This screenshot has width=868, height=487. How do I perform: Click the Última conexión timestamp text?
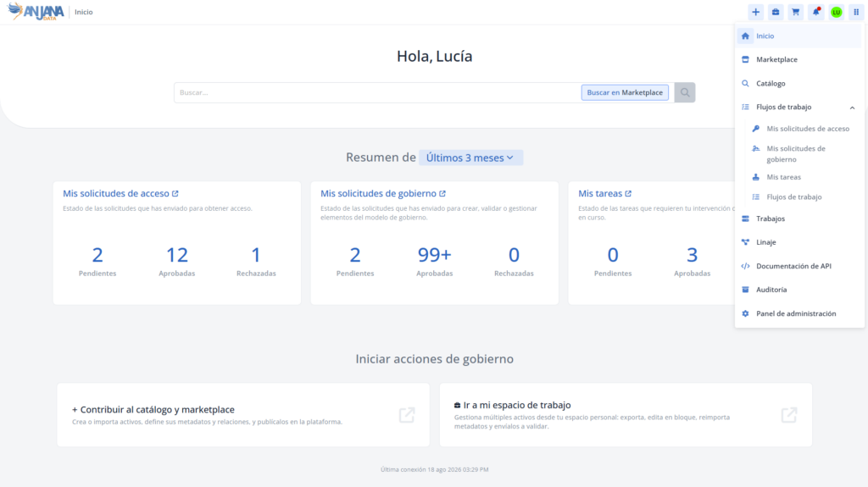[435, 469]
